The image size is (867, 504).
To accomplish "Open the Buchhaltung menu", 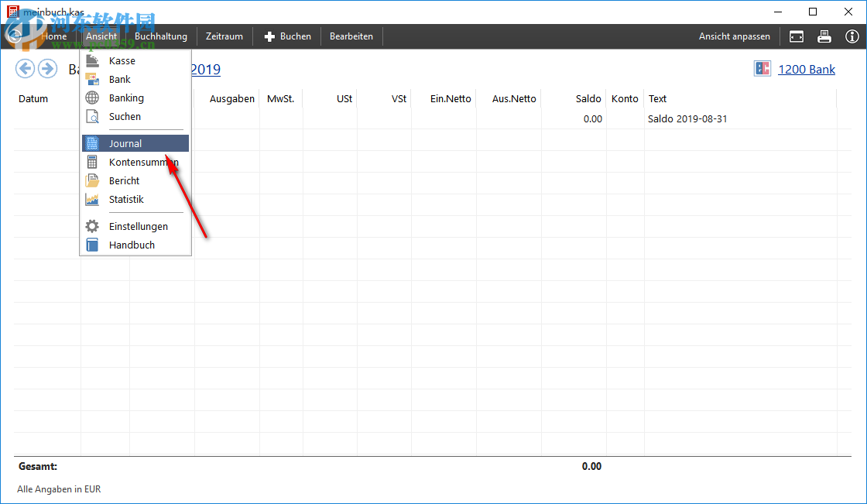I will (x=161, y=36).
